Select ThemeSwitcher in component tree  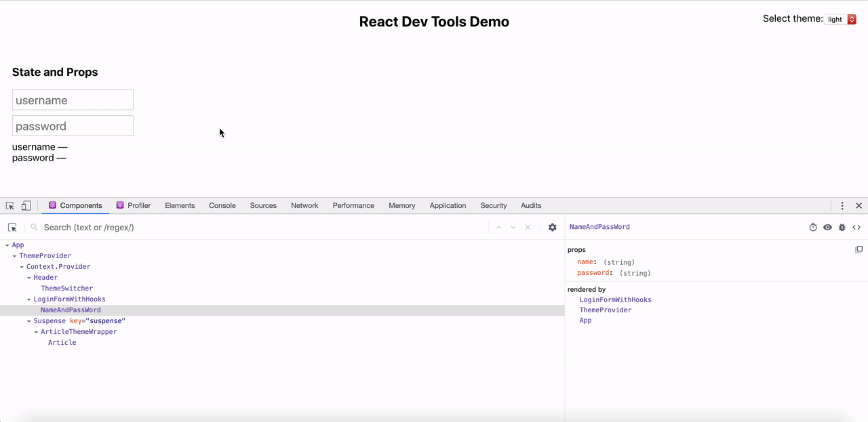(x=66, y=289)
